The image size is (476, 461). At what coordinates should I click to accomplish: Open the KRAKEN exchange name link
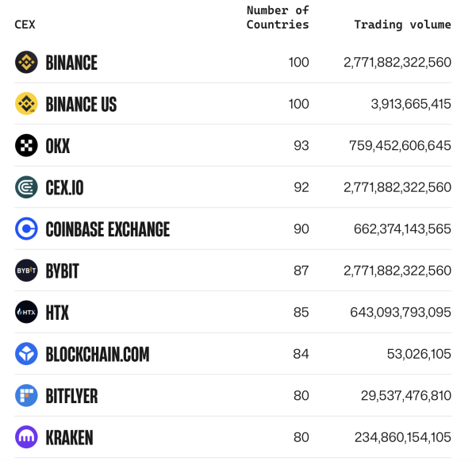(69, 437)
